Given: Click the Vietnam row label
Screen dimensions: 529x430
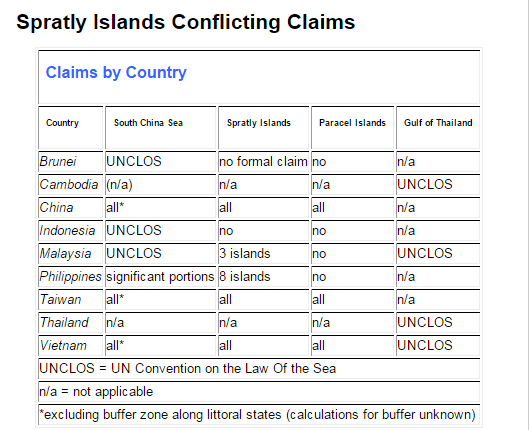Looking at the screenshot, I should point(63,345).
